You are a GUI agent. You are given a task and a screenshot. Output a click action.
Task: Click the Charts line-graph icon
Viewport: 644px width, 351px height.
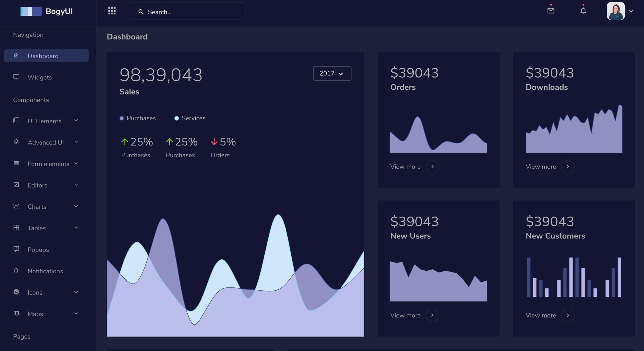(x=16, y=206)
